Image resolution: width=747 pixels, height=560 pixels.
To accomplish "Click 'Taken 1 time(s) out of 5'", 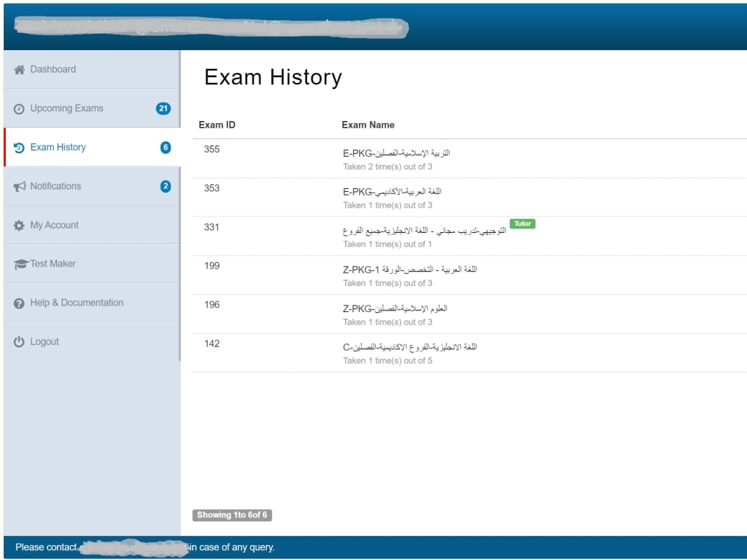I will tap(387, 361).
